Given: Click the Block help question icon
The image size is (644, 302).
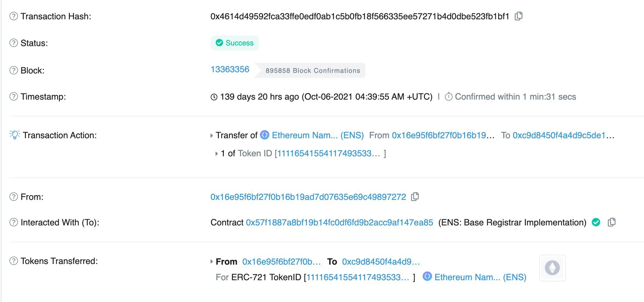Looking at the screenshot, I should [x=14, y=70].
